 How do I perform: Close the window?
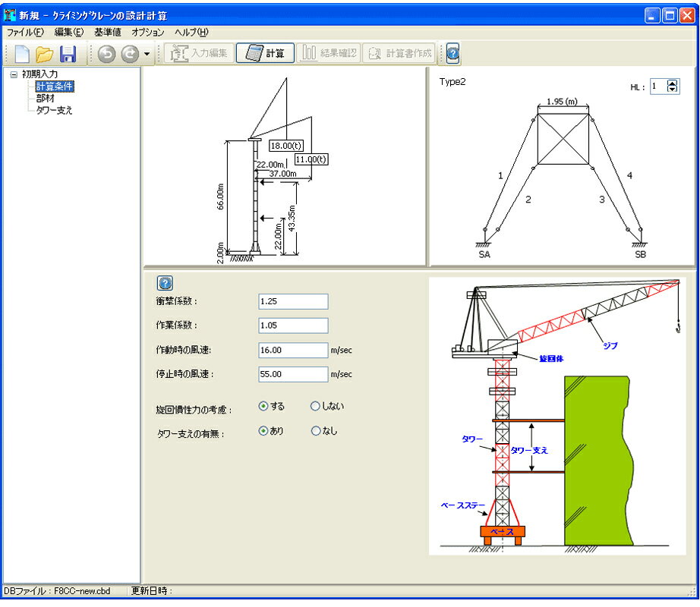pos(687,16)
